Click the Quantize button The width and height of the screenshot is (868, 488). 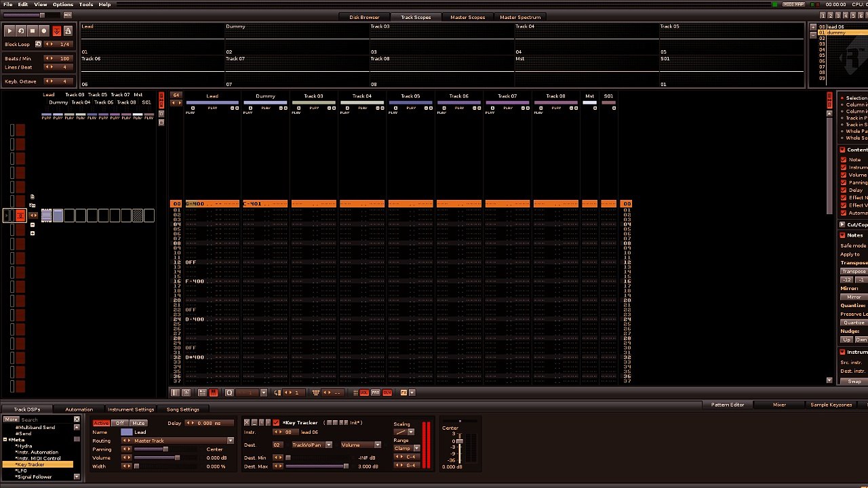854,323
